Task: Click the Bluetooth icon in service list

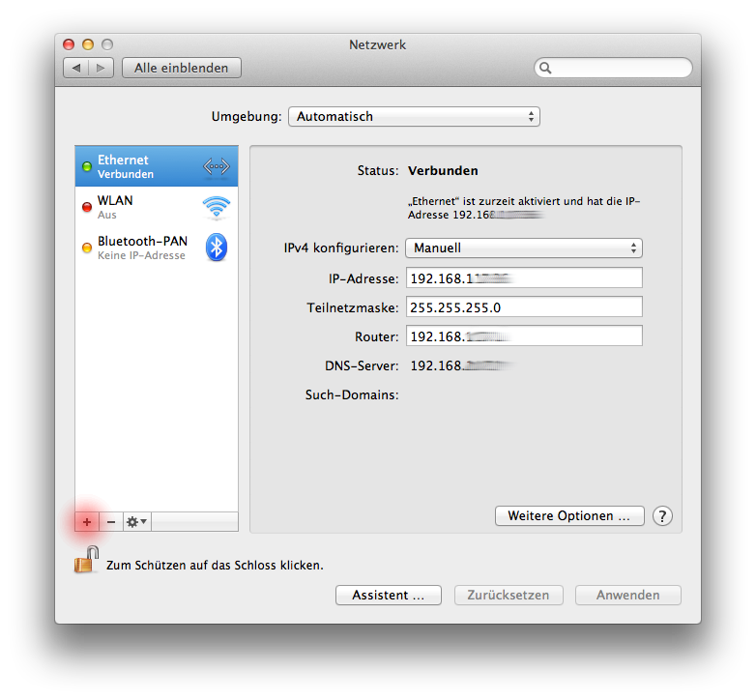Action: point(217,248)
